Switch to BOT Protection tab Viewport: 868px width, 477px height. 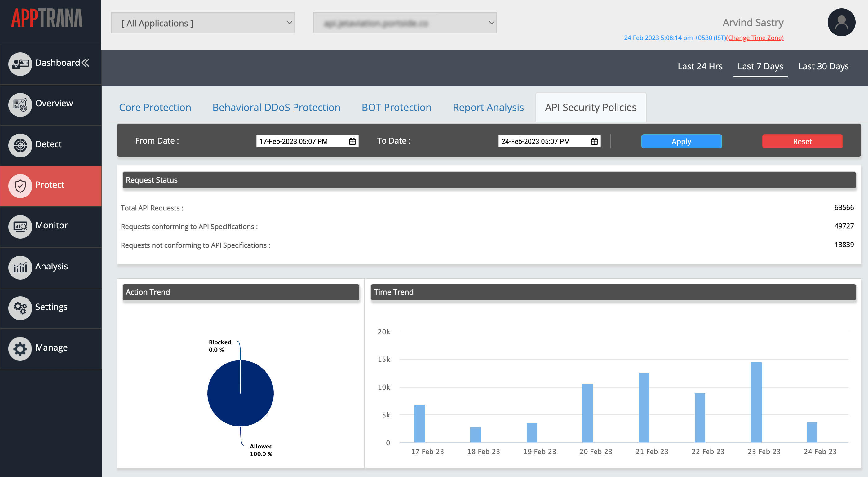point(396,107)
